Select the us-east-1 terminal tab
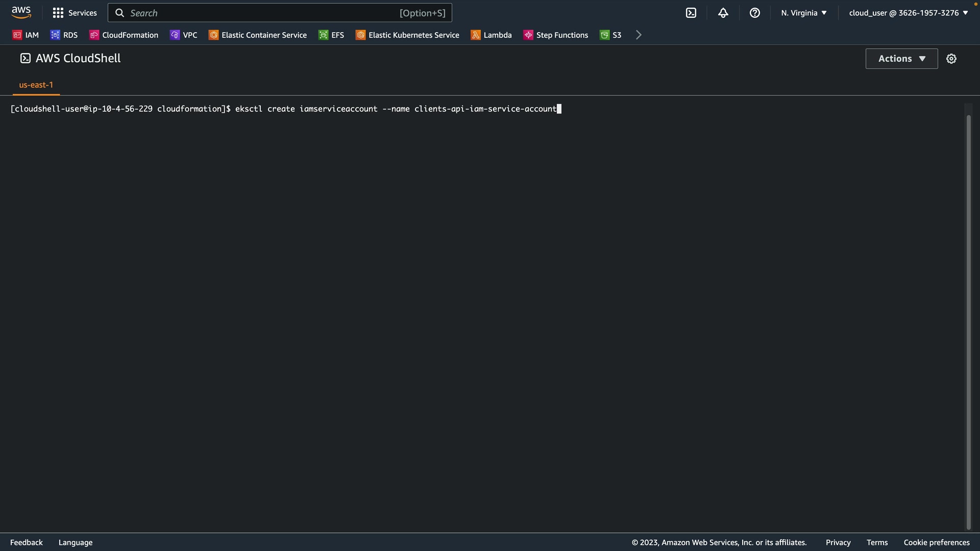This screenshot has width=980, height=551. coord(36,85)
